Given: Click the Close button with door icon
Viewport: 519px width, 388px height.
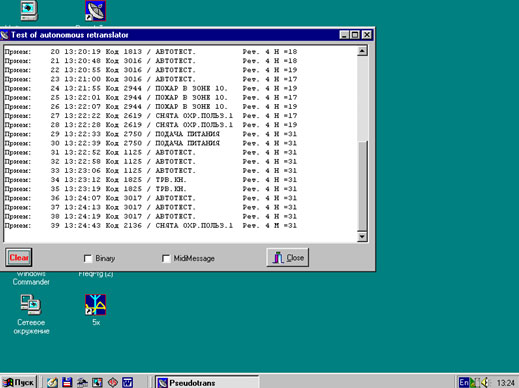Looking at the screenshot, I should pyautogui.click(x=288, y=257).
